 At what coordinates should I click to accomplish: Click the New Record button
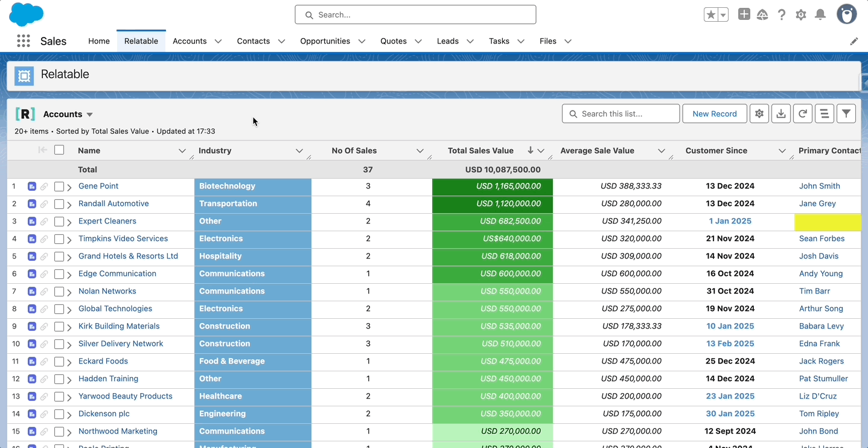click(715, 114)
